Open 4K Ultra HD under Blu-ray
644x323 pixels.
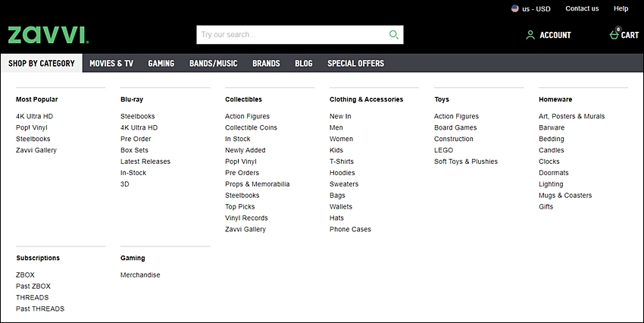click(x=139, y=128)
